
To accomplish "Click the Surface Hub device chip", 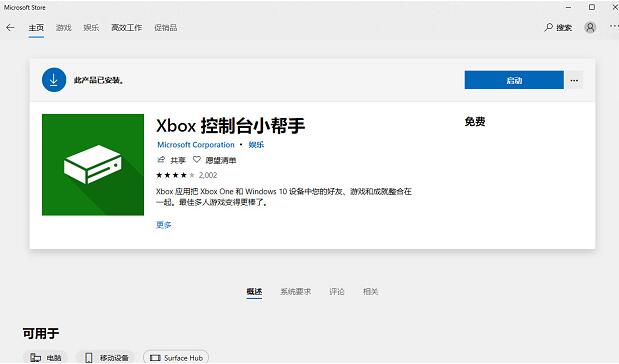I will click(176, 358).
